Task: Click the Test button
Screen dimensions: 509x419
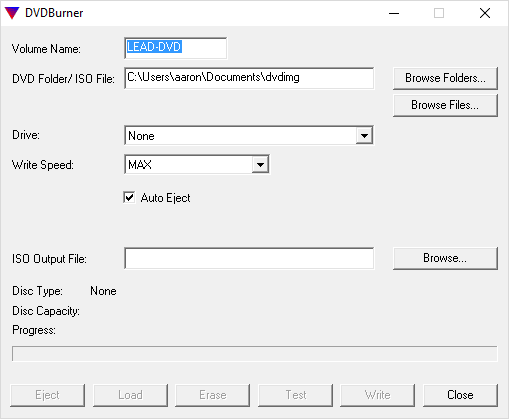Action: [296, 395]
